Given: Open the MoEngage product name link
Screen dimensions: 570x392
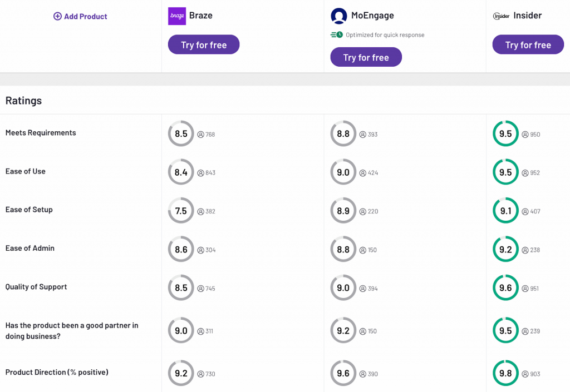Looking at the screenshot, I should coord(372,16).
